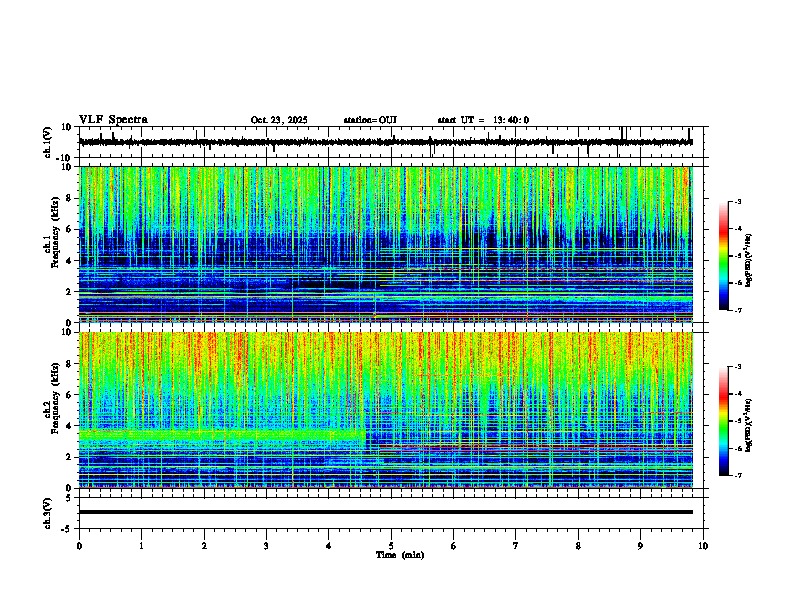Click the "-7" label on ch.1 colorbar
Screen dimensions: 792x612
[736, 310]
